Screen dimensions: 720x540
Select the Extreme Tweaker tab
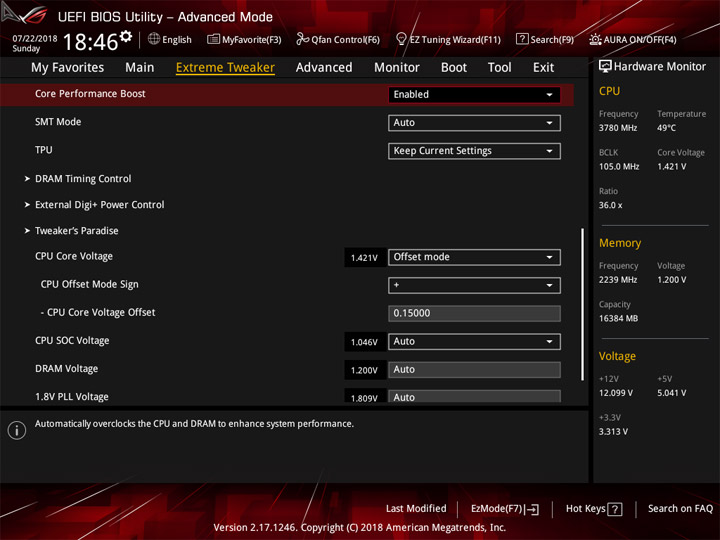225,68
